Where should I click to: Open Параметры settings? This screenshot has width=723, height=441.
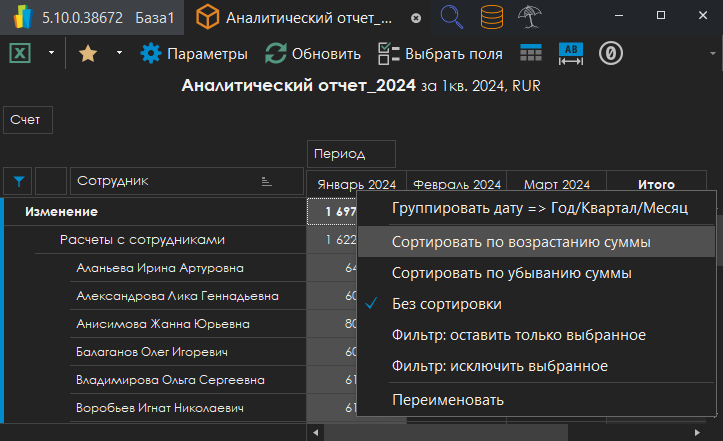click(194, 54)
